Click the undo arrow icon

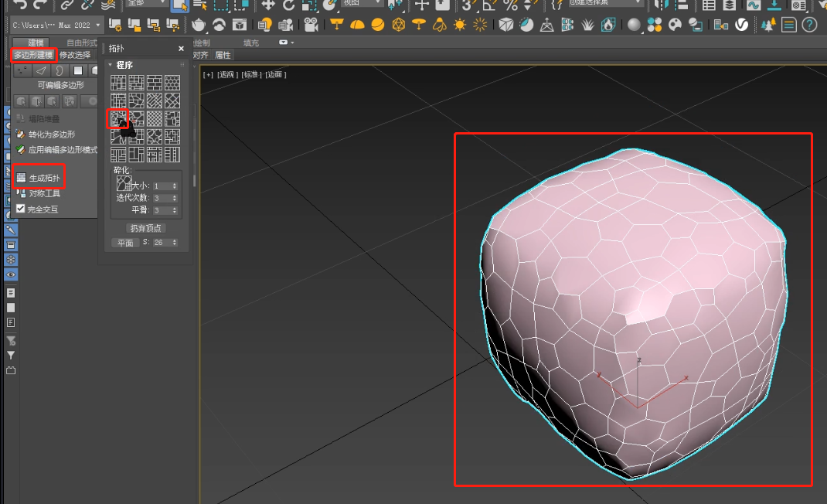click(21, 5)
